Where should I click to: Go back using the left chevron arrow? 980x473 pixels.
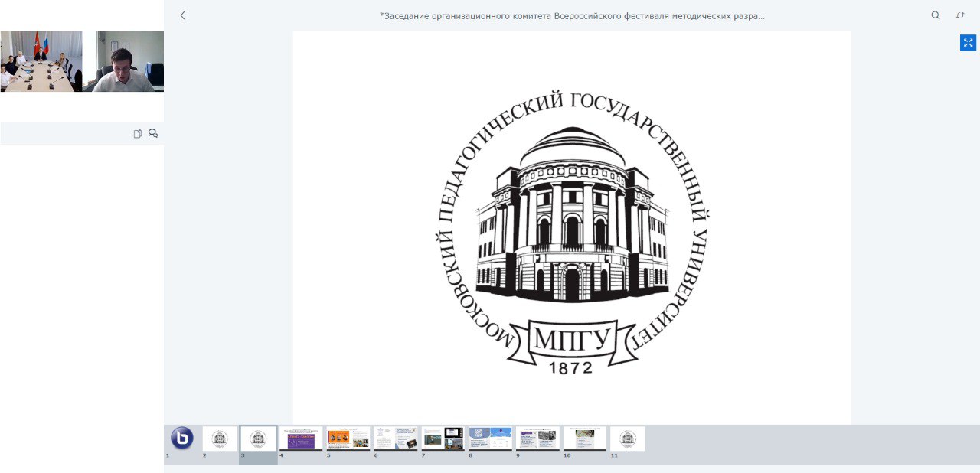point(182,15)
